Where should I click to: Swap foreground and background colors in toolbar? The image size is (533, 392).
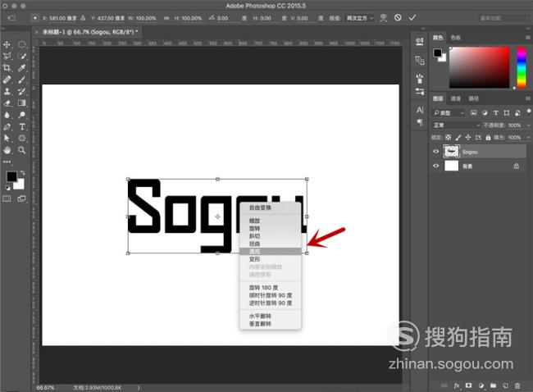(x=22, y=173)
